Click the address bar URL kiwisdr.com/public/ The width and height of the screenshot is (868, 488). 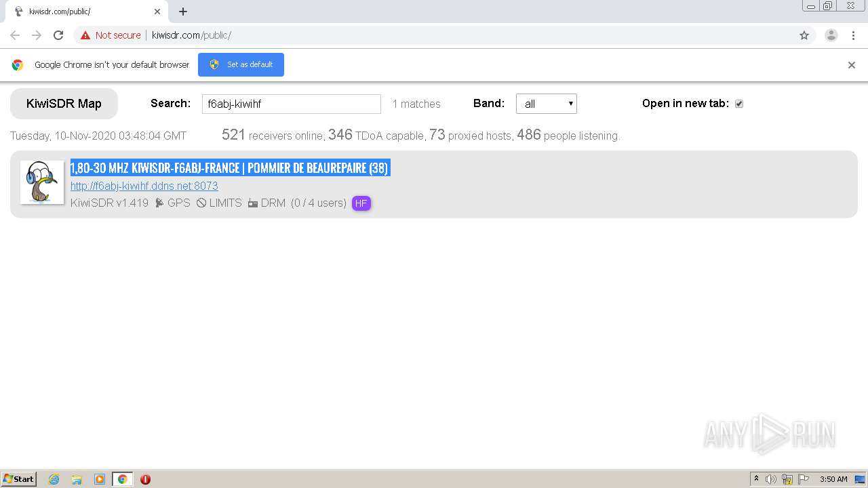pyautogui.click(x=191, y=35)
